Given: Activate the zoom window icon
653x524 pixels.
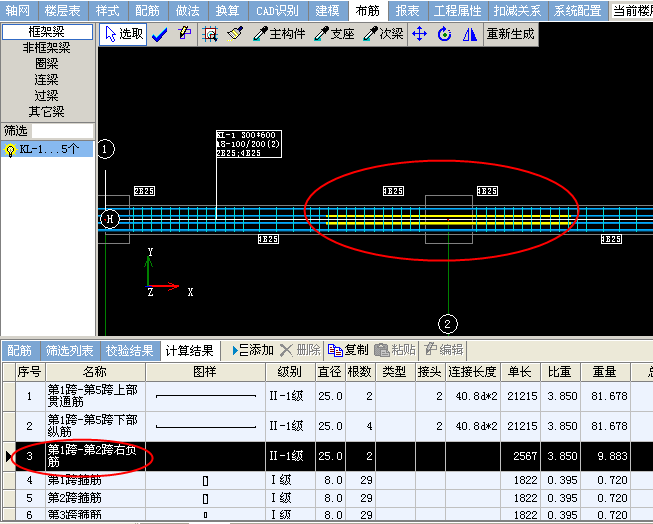Looking at the screenshot, I should 209,34.
